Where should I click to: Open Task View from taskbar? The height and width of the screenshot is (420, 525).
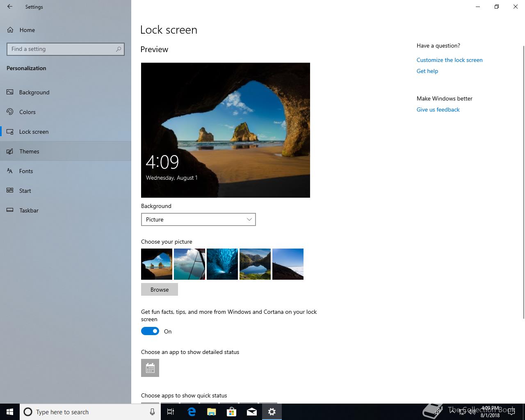pyautogui.click(x=171, y=412)
